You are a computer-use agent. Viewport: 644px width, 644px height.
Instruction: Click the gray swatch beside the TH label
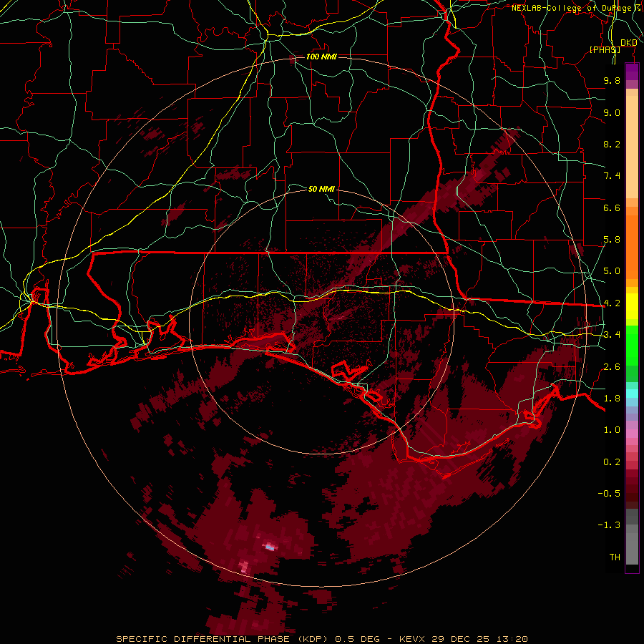[x=632, y=548]
